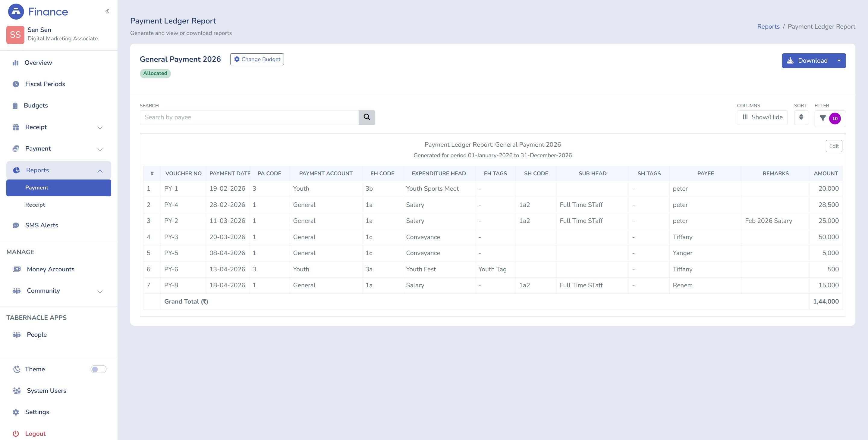The width and height of the screenshot is (868, 440).
Task: Click the amount 28,500
Action: [x=828, y=205]
